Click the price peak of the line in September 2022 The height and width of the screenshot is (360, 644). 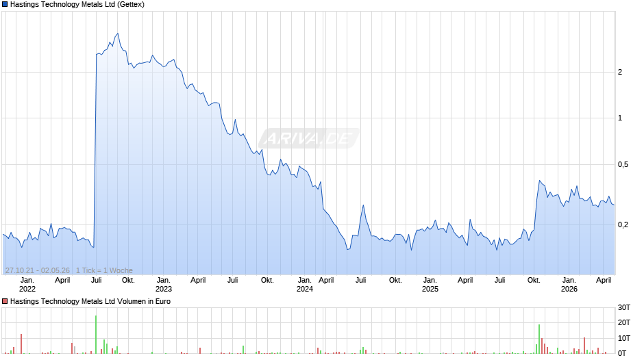coord(117,34)
